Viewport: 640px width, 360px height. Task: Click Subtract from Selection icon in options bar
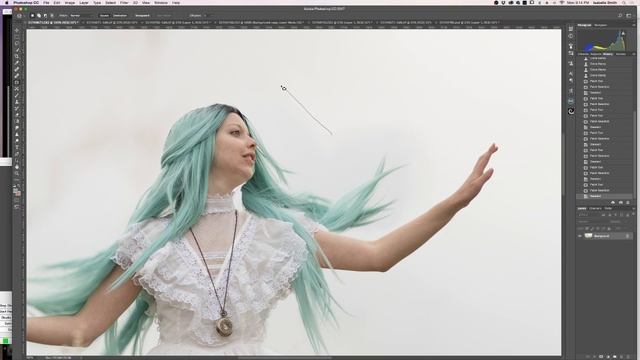click(x=45, y=16)
